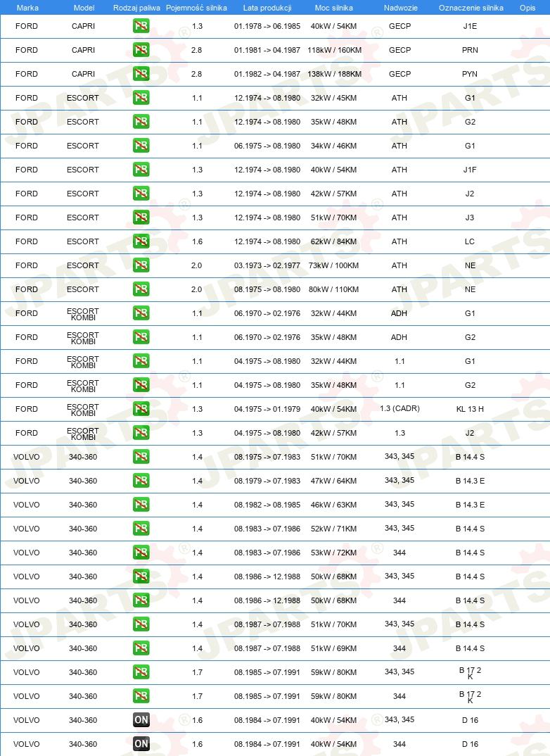Screen dimensions: 550x756
Task: Select the 62kW / 84KM power cell
Action: pos(334,241)
